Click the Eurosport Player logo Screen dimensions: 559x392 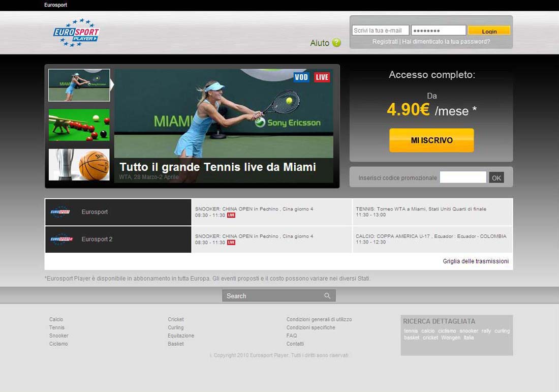(x=76, y=33)
